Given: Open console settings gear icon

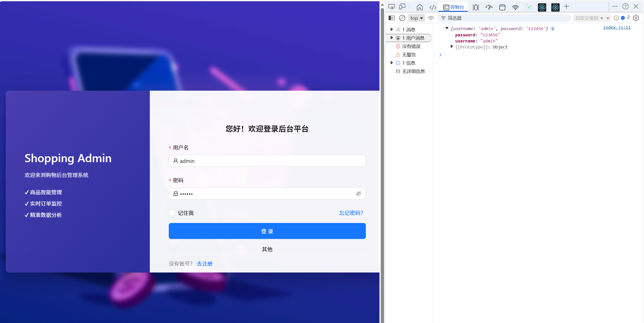Looking at the screenshot, I should point(636,18).
